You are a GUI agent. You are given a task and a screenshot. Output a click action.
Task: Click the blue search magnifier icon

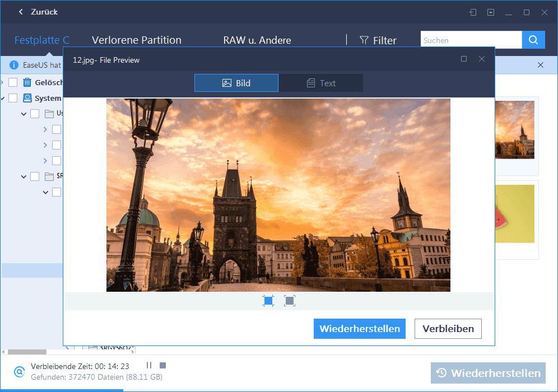click(x=533, y=40)
